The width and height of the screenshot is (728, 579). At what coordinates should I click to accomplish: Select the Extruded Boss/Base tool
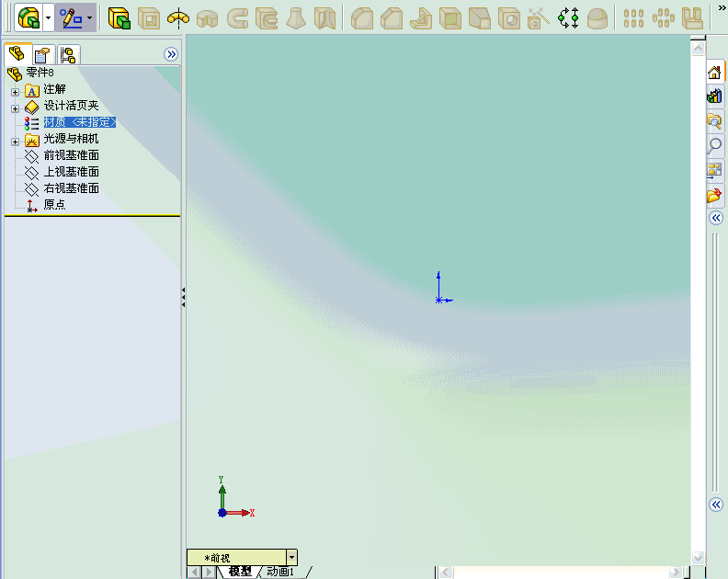[x=119, y=18]
